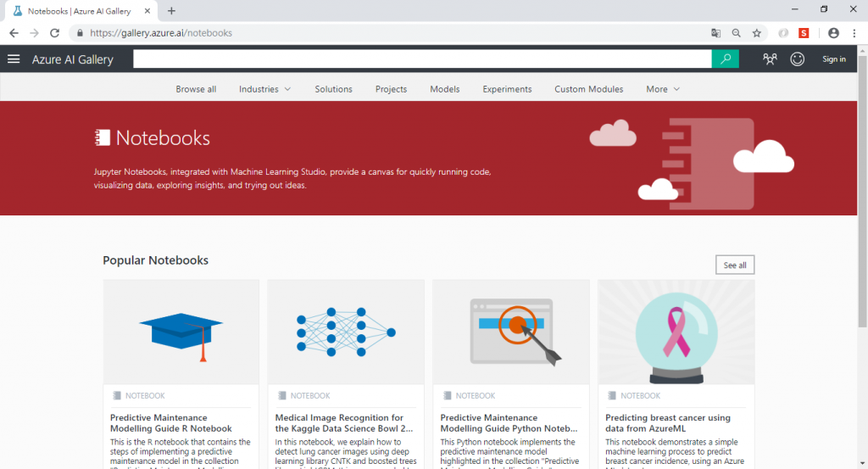868x469 pixels.
Task: Click the grey extension icon beside red S
Action: click(783, 33)
